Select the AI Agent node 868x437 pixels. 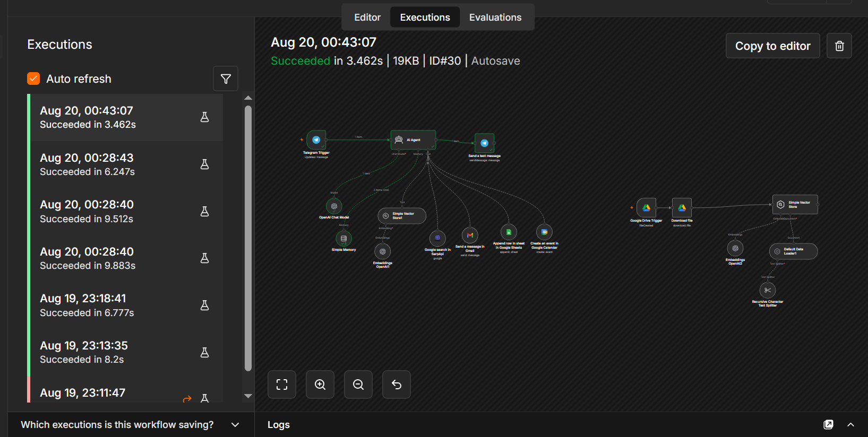point(413,140)
